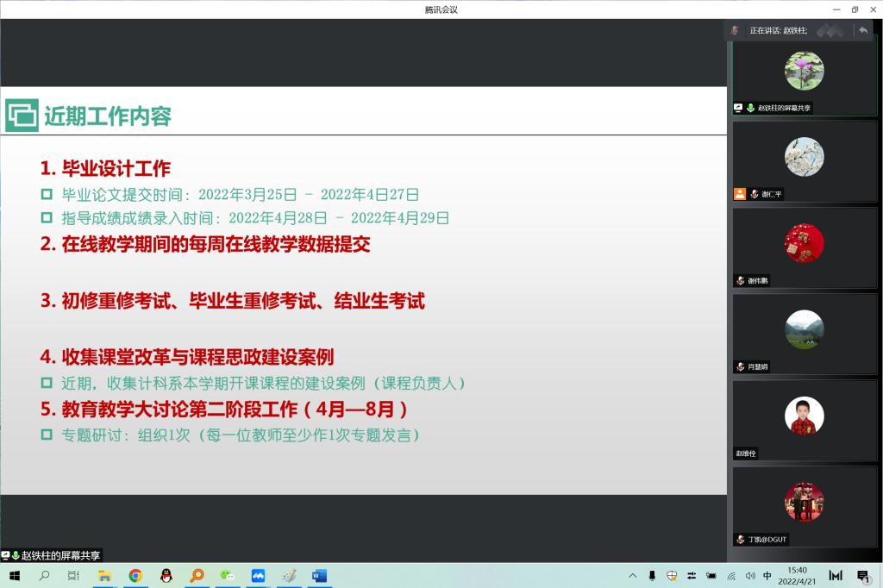The height and width of the screenshot is (588, 883).
Task: Click the taskbar search magnifier
Action: [x=44, y=576]
